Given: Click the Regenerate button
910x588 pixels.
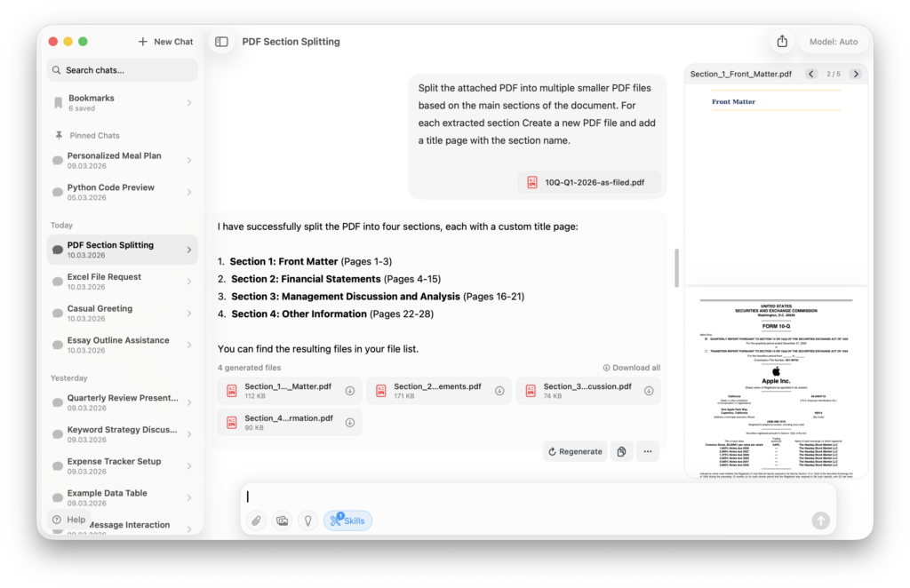Looking at the screenshot, I should pos(575,452).
